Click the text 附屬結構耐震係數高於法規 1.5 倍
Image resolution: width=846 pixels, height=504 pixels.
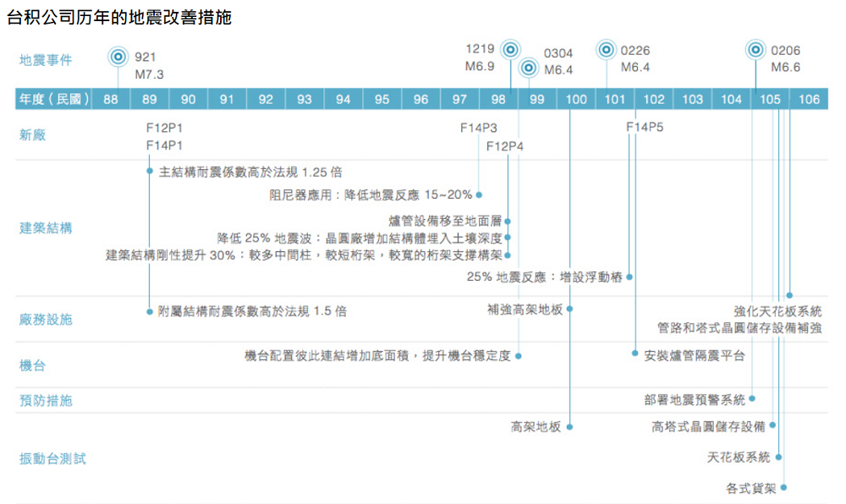point(252,311)
